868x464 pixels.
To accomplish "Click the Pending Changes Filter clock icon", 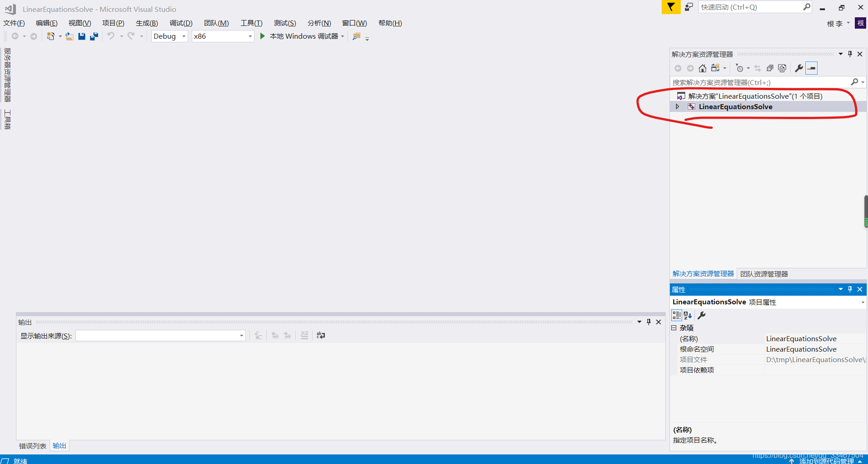I will pyautogui.click(x=740, y=68).
